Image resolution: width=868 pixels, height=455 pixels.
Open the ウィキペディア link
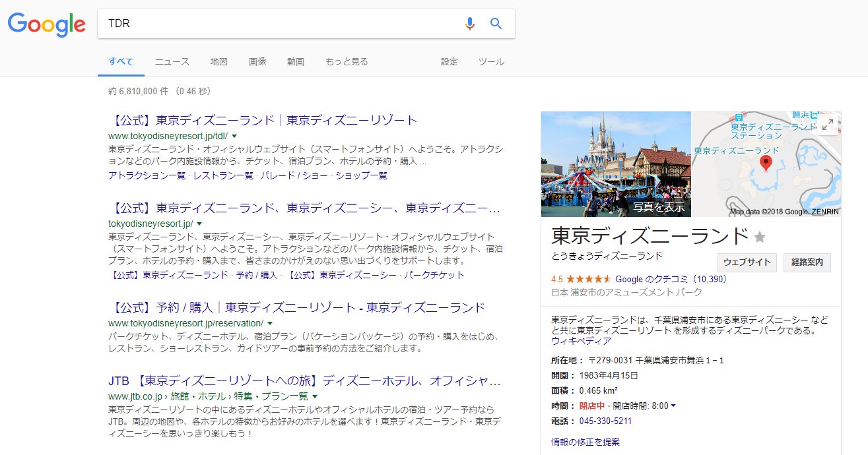(581, 341)
